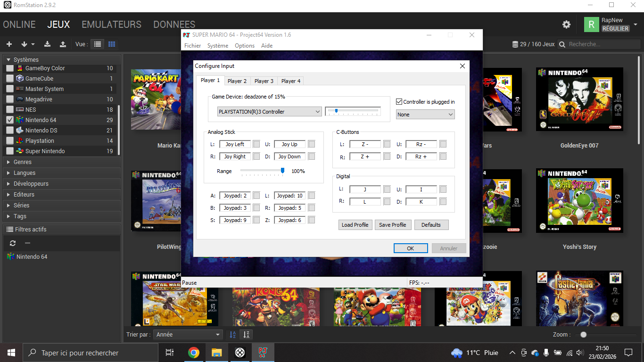
Task: Open RomStation settings via the gear icon
Action: [x=566, y=25]
